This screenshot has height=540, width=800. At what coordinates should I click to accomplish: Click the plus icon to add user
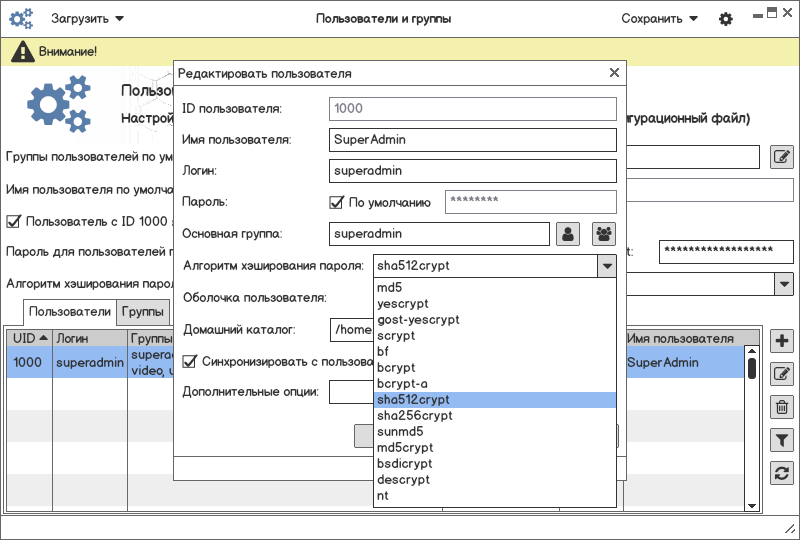click(782, 341)
